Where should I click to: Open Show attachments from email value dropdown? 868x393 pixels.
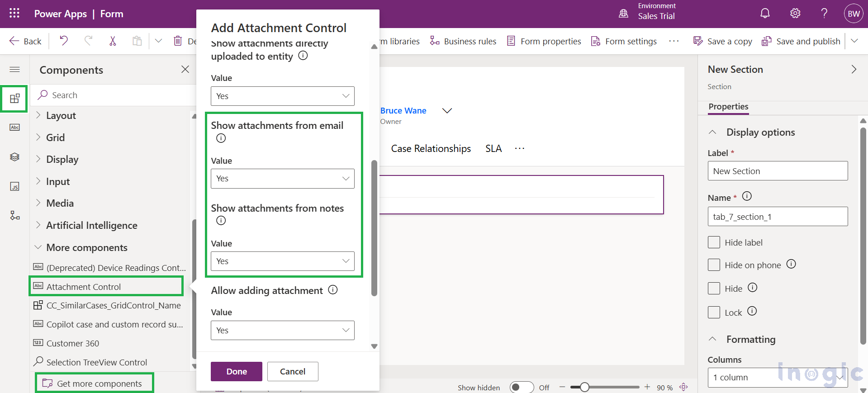coord(282,179)
